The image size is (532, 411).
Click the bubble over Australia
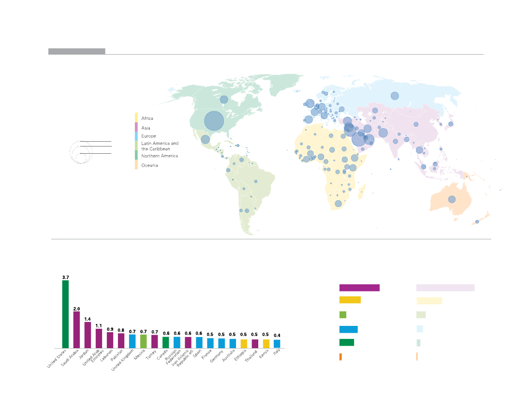pyautogui.click(x=452, y=199)
